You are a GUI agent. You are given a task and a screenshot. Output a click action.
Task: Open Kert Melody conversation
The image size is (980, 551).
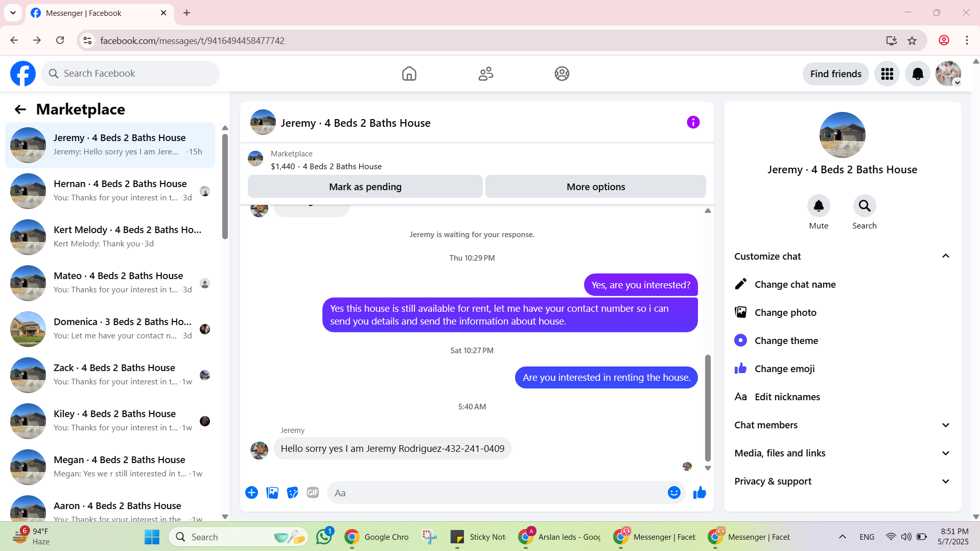coord(110,237)
